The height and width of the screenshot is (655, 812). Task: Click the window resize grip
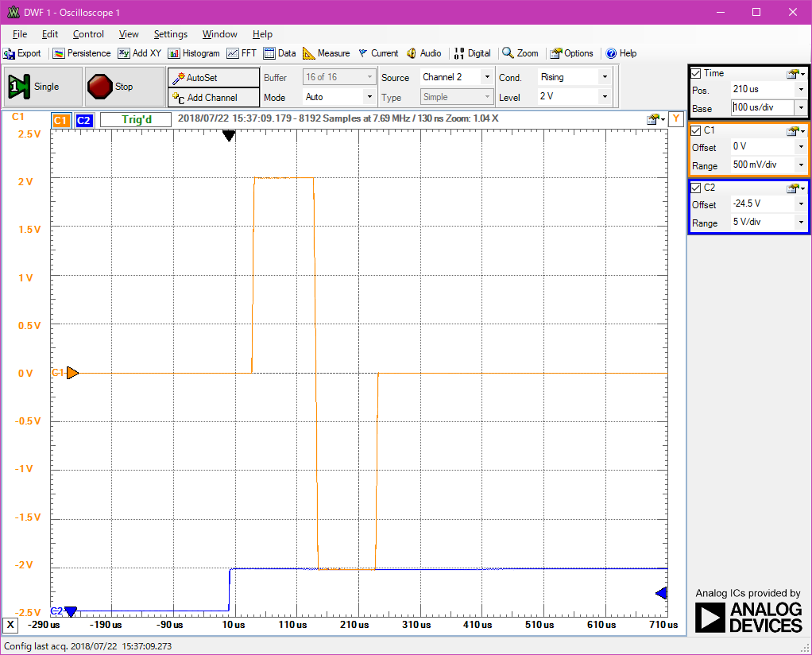click(x=806, y=649)
